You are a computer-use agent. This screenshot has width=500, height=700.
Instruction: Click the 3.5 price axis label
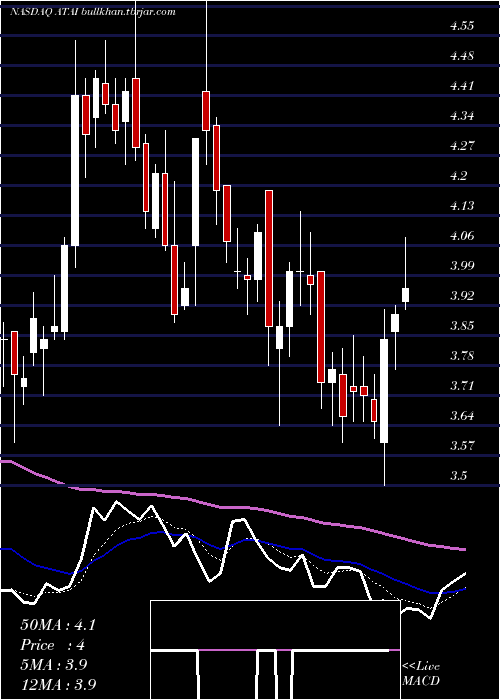pos(458,475)
